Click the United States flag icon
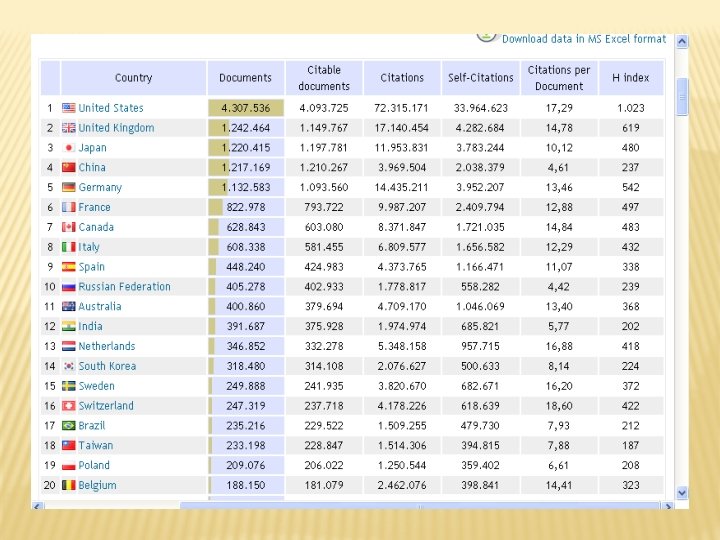720x540 pixels. pos(68,108)
